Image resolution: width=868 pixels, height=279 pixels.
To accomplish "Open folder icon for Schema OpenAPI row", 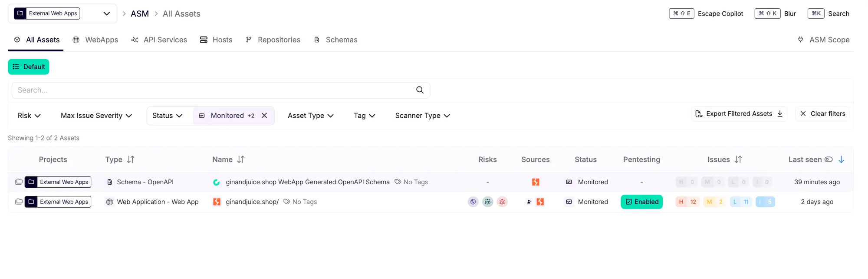I will [x=19, y=182].
